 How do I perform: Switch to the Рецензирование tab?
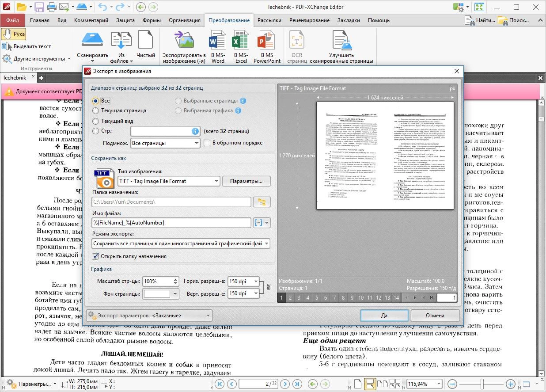coord(309,20)
